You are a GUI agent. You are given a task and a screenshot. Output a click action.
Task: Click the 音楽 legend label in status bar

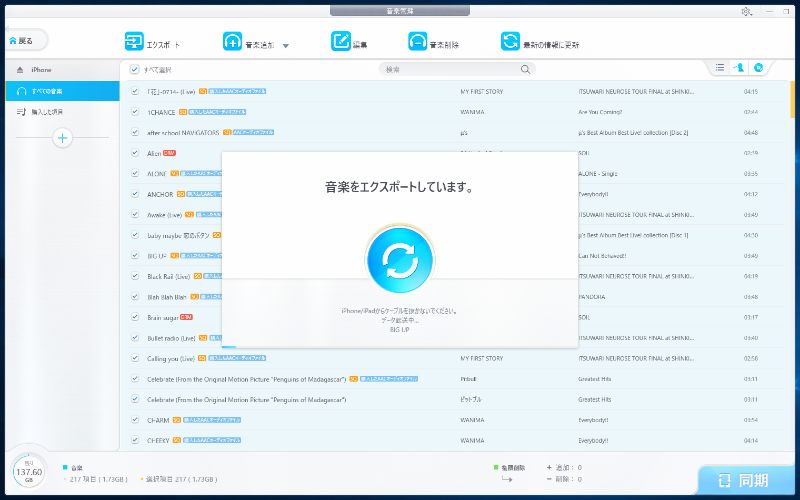[77, 467]
